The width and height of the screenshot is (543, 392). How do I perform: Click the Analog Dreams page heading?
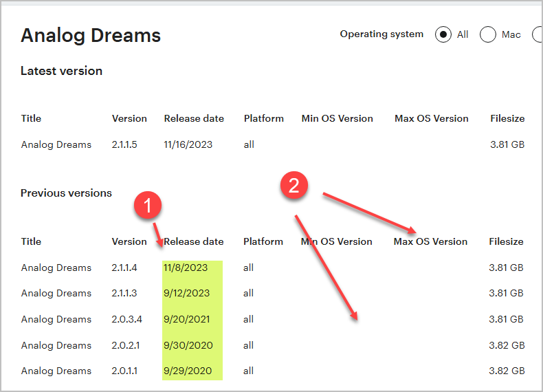point(91,35)
